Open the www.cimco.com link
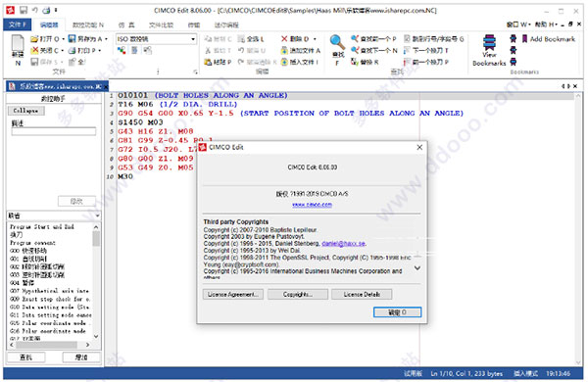 pos(312,205)
